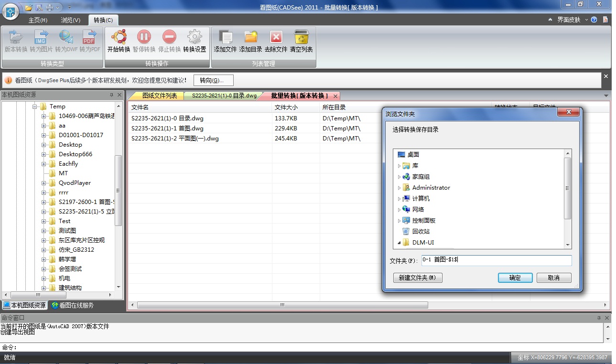Expand the Eachfly folder node
616x364 pixels.
click(x=44, y=164)
